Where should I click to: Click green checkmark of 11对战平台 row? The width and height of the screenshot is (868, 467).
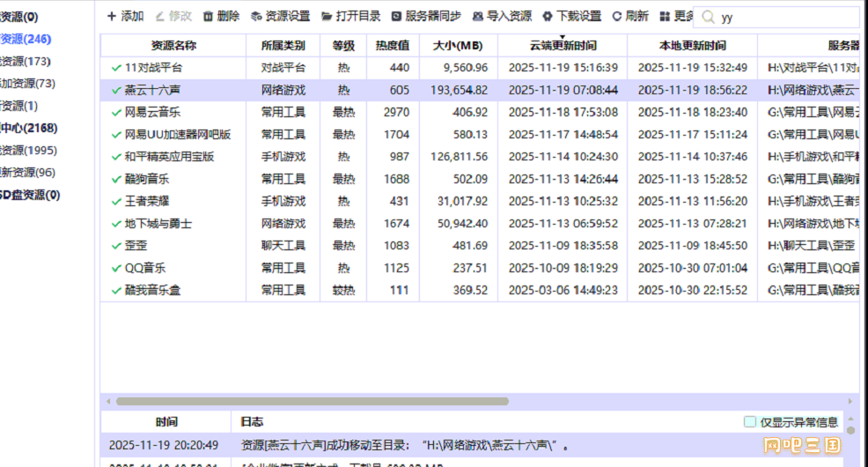tap(115, 68)
